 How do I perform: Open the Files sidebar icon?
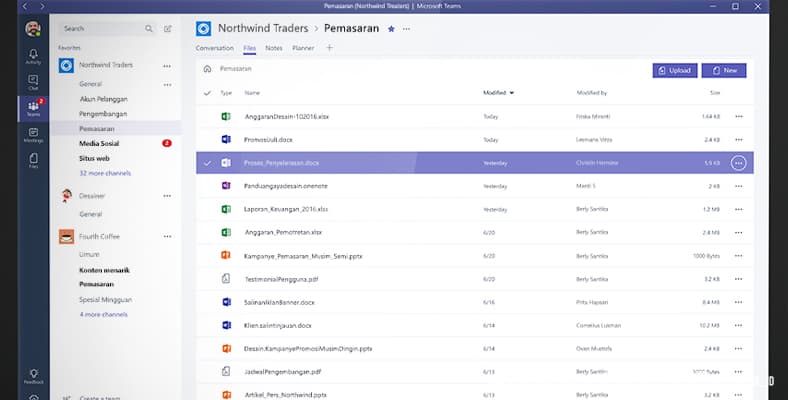point(33,161)
